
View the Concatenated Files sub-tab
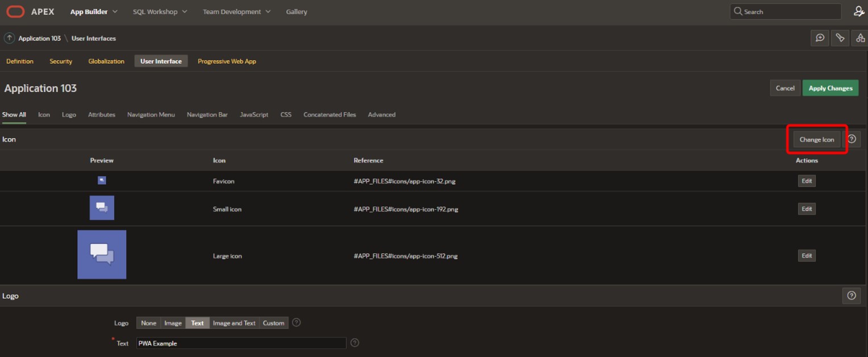point(329,114)
